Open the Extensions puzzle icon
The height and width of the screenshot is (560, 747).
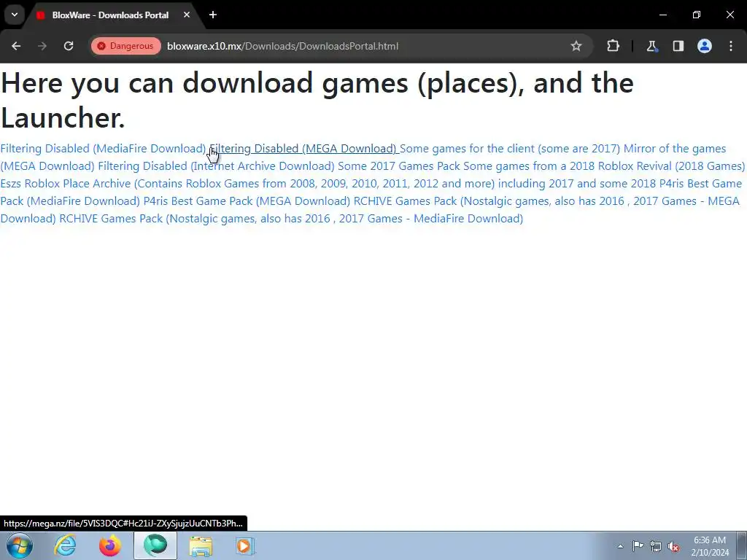click(613, 46)
